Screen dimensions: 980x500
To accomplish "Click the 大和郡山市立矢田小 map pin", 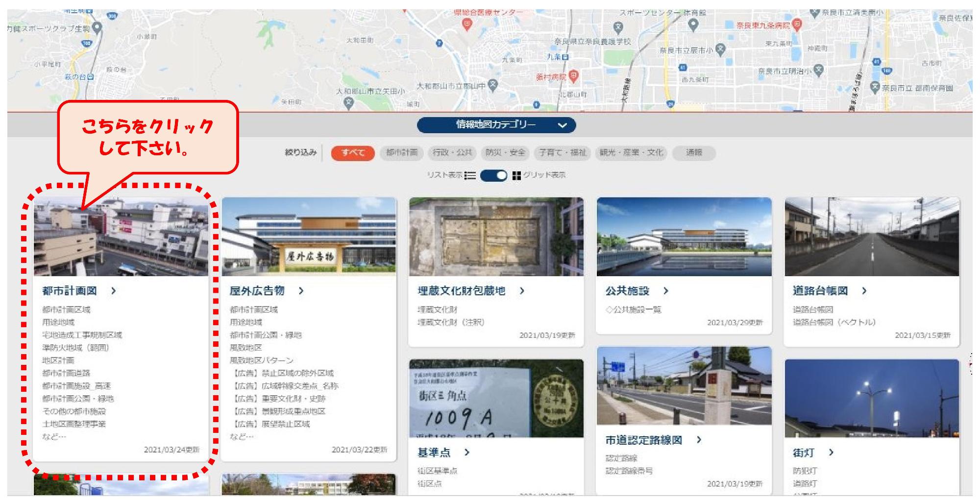I will (x=348, y=103).
